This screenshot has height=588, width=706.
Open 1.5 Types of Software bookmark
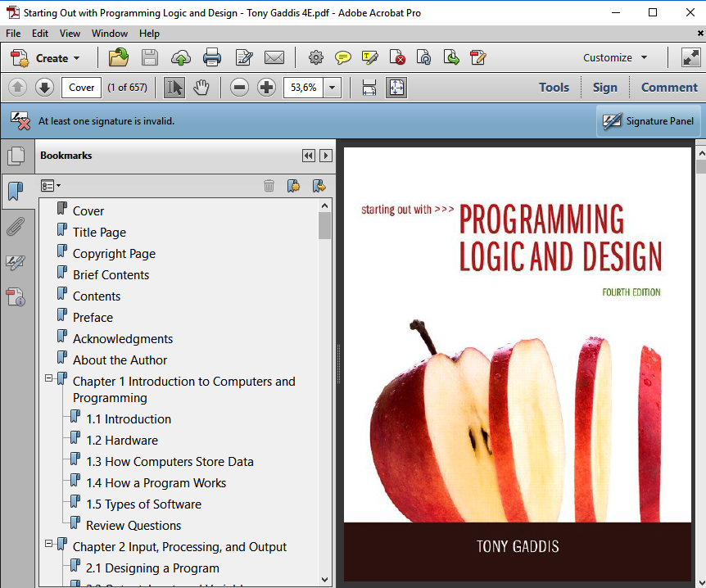tap(143, 504)
